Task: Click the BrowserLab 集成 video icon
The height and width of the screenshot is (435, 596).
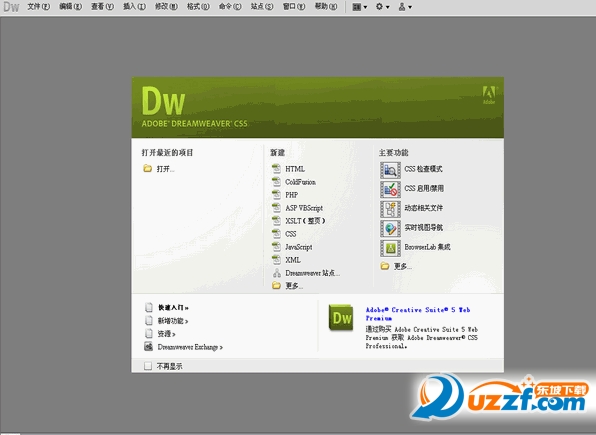Action: 390,248
